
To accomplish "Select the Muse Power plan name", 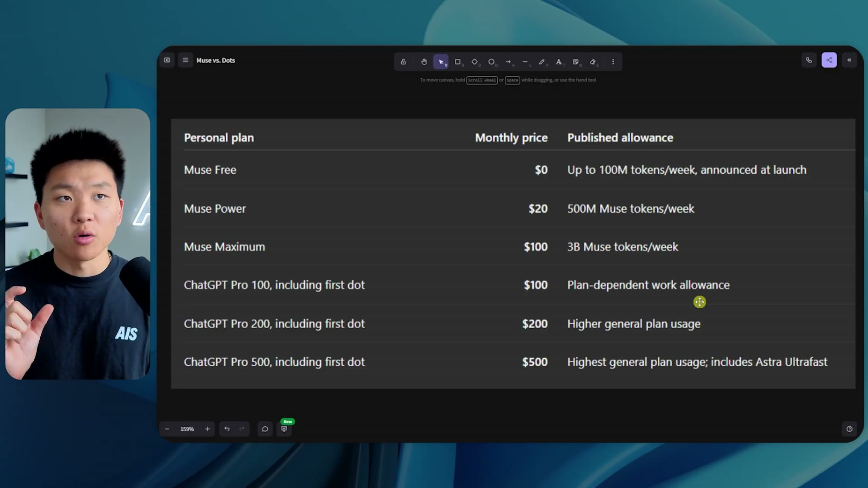I will [x=214, y=208].
